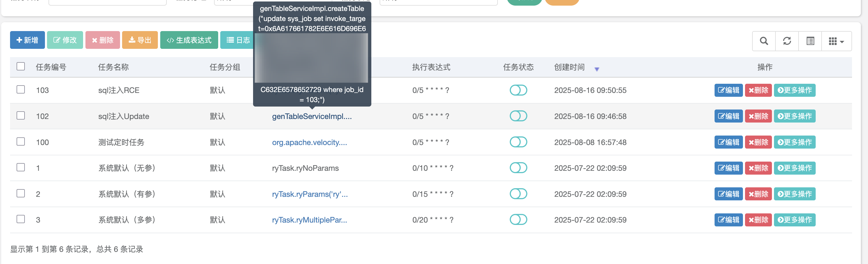Click the 任务状态 column header
The width and height of the screenshot is (868, 264).
pyautogui.click(x=518, y=67)
